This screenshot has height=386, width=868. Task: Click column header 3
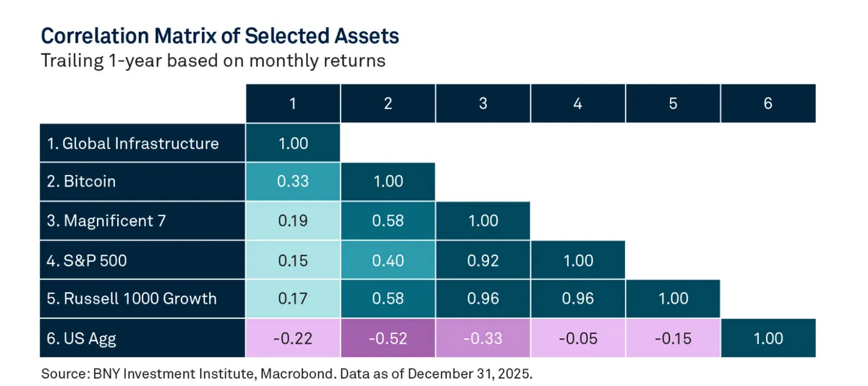[483, 103]
